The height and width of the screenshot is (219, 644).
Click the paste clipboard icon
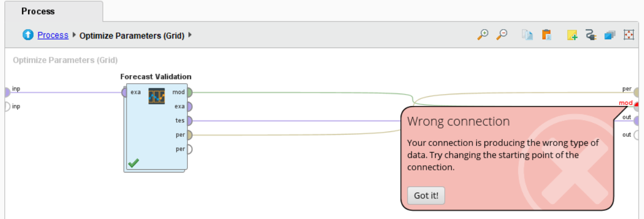tap(546, 35)
